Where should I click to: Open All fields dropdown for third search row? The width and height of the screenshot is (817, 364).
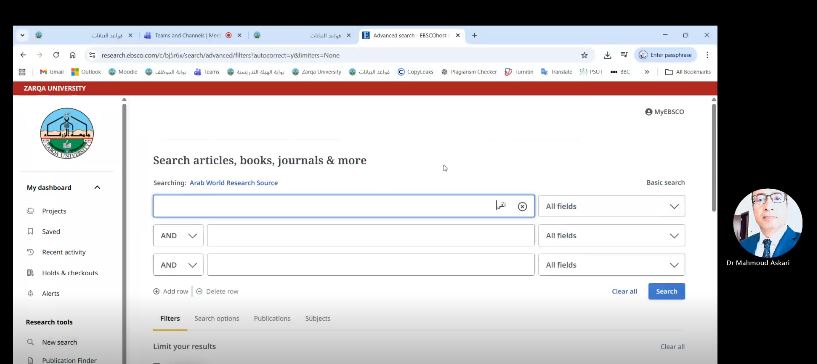coord(612,265)
